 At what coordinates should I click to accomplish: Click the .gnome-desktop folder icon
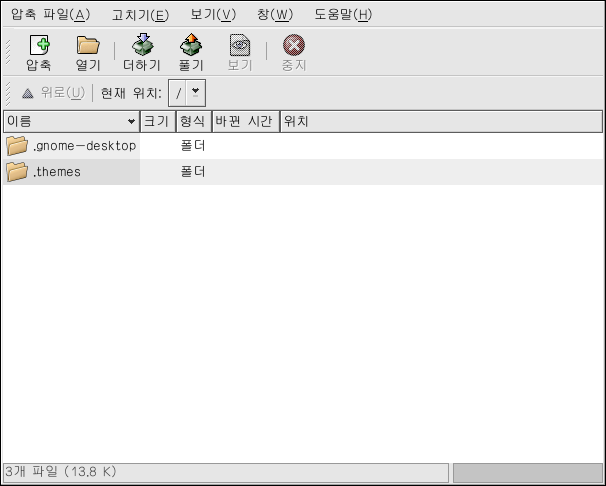click(17, 146)
